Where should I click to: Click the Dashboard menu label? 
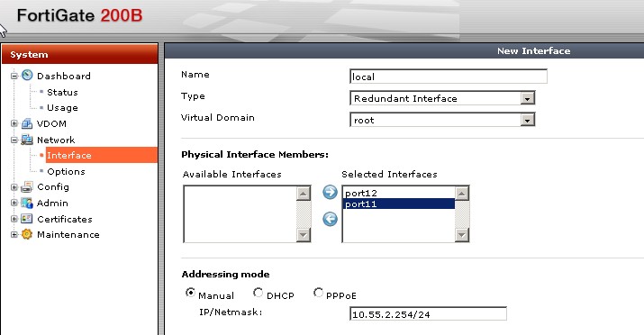[x=64, y=76]
